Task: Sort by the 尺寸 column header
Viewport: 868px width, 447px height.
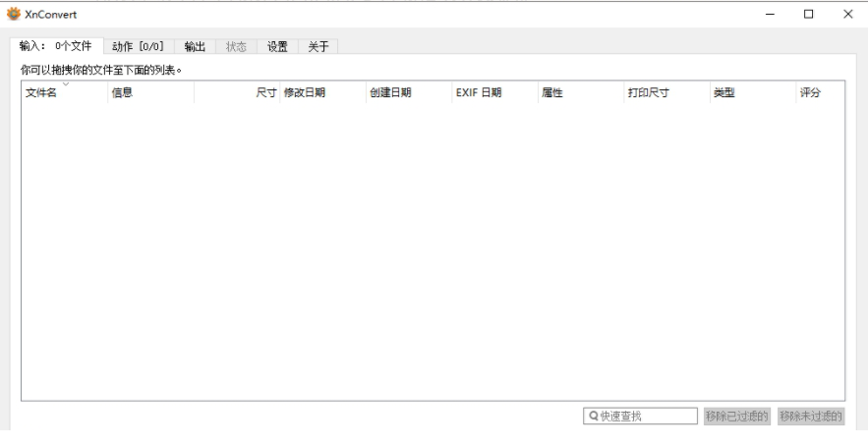Action: pyautogui.click(x=237, y=92)
